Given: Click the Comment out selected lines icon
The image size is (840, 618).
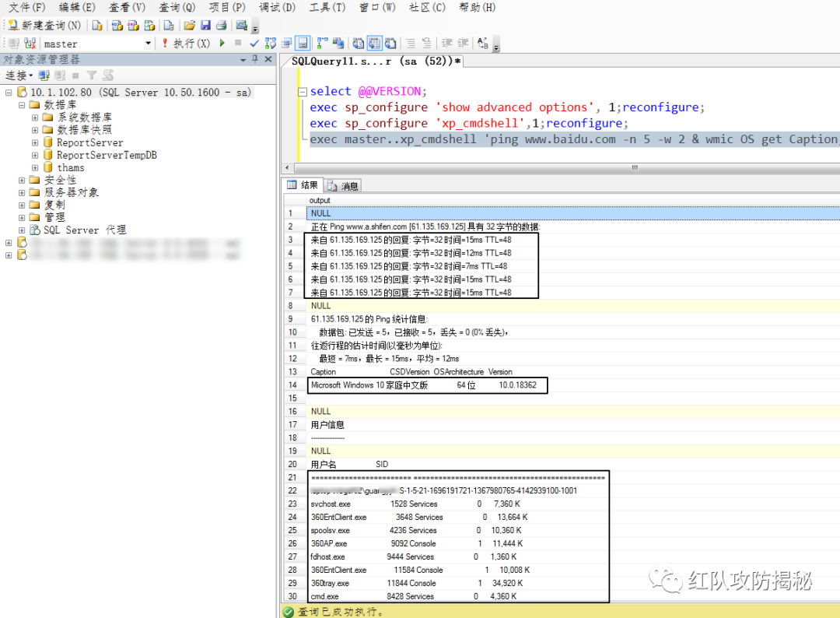Looking at the screenshot, I should [411, 44].
